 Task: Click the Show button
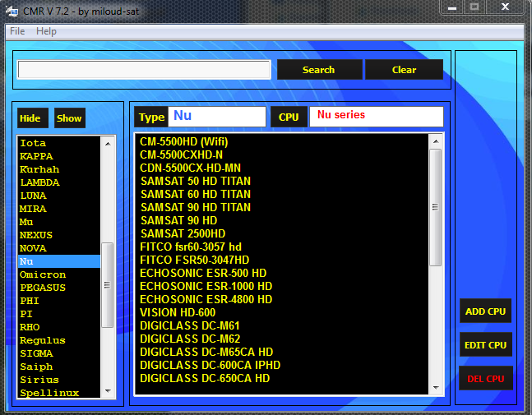[70, 118]
